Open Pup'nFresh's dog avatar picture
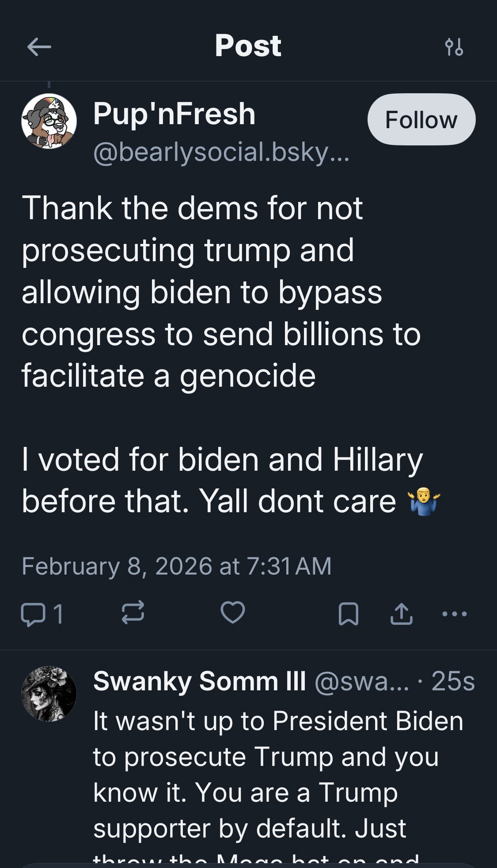The width and height of the screenshot is (497, 868). [49, 121]
